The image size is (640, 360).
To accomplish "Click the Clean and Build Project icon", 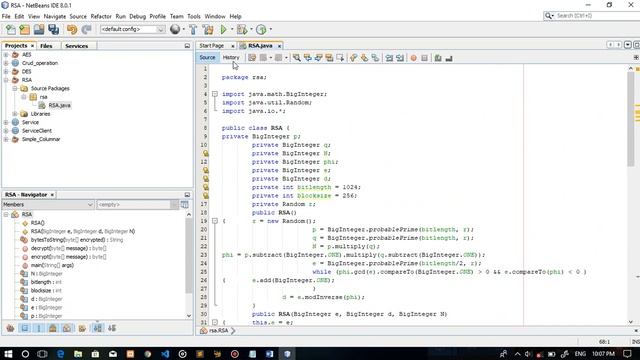I will point(208,29).
